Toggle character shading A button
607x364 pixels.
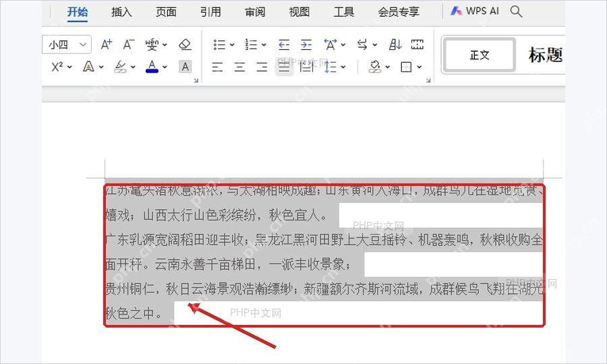pos(185,67)
